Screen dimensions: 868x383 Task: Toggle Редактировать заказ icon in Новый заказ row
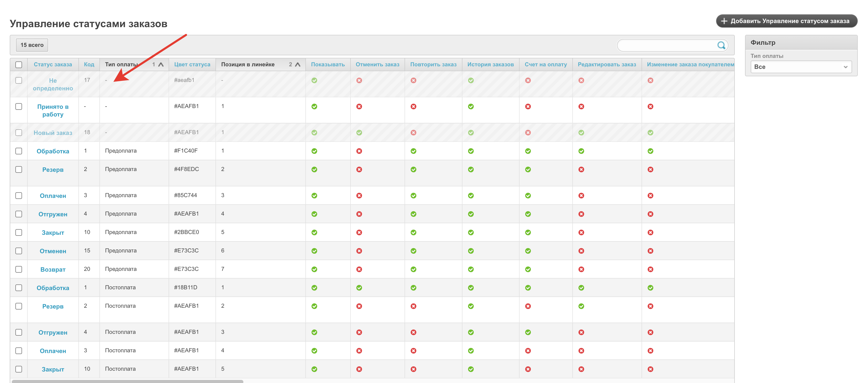(x=581, y=133)
